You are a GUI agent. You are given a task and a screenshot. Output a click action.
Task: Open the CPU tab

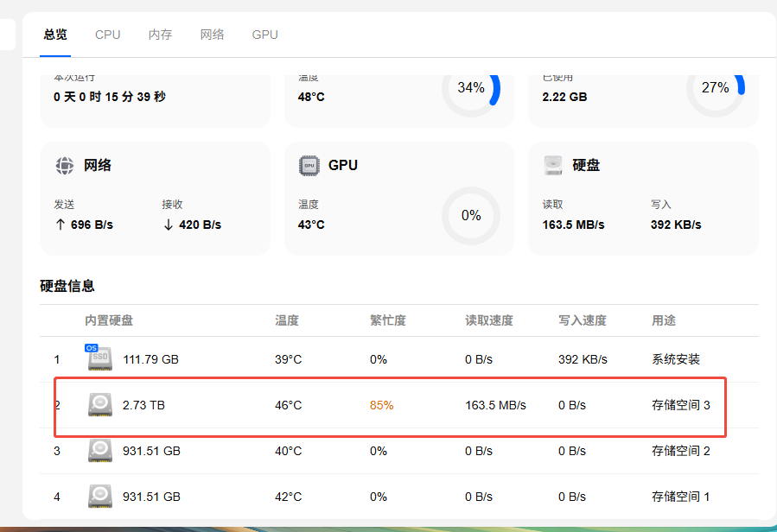[x=107, y=35]
